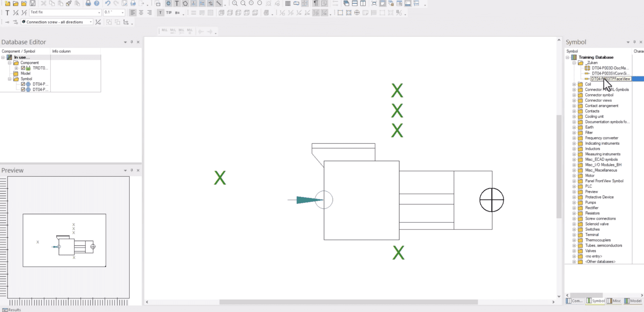Click the Zoom In magnifier icon
Image resolution: width=644 pixels, height=312 pixels.
click(x=235, y=3)
